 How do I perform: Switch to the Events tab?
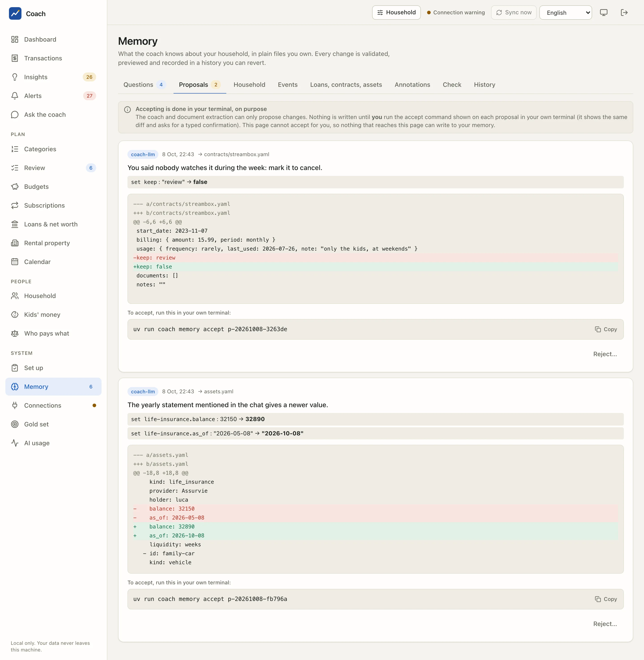coord(288,85)
